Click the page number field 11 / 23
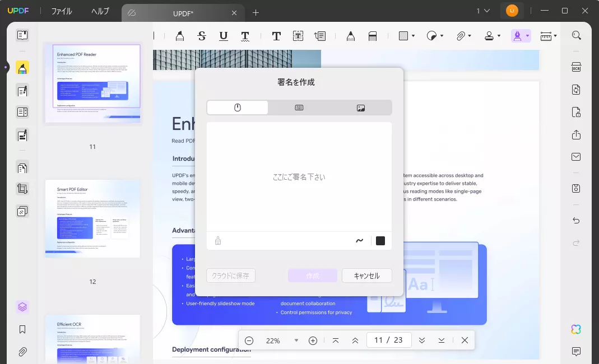Viewport: 599px width, 364px height. 389,340
